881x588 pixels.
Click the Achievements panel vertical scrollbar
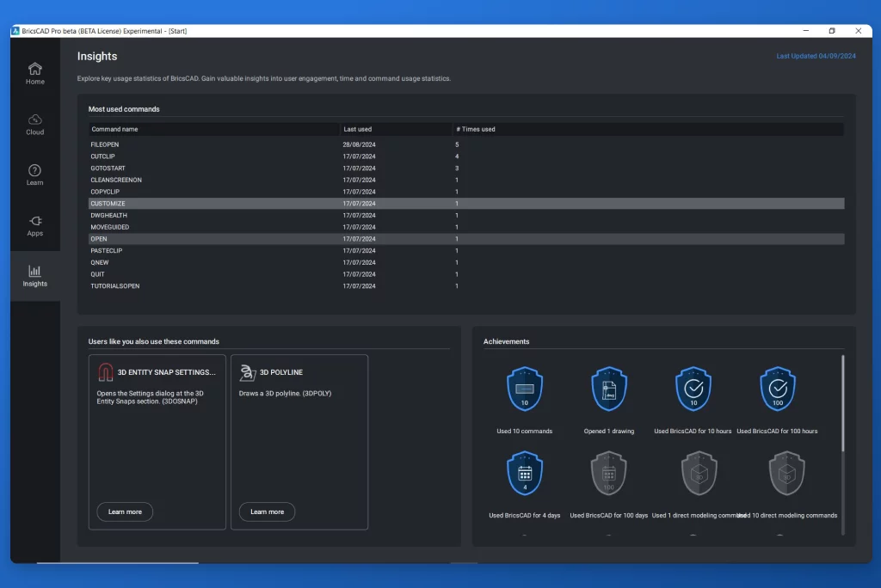click(x=842, y=402)
